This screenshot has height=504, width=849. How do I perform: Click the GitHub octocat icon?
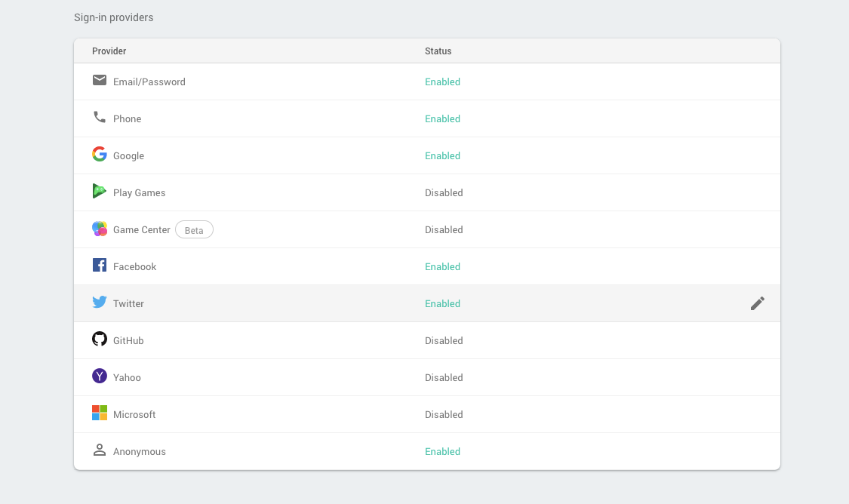click(99, 339)
